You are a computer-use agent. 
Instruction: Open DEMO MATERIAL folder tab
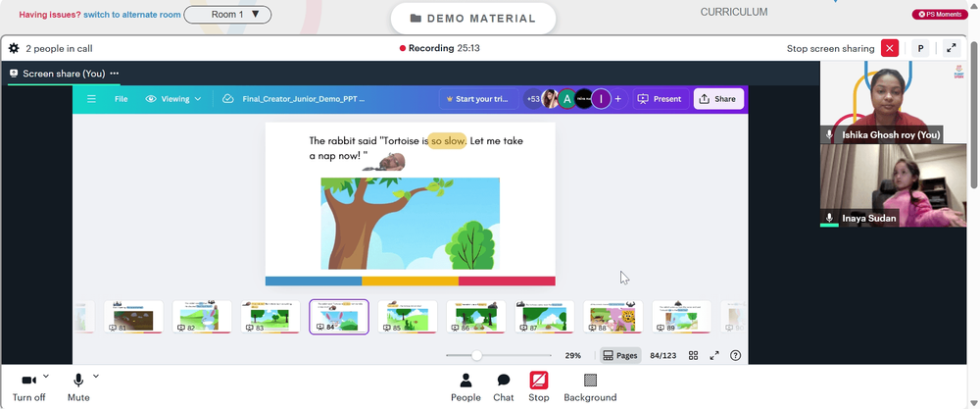473,18
